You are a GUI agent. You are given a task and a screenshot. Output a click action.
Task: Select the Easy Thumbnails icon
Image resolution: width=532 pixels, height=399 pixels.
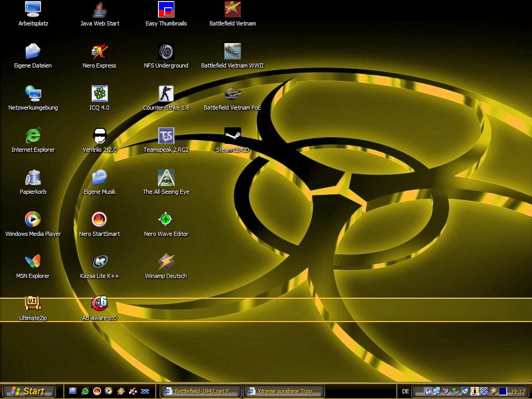166,14
